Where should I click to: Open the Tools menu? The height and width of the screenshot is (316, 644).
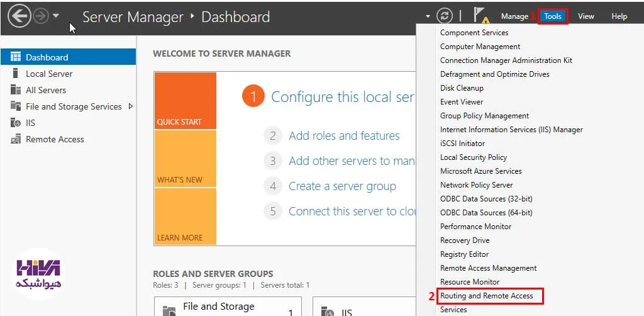click(553, 16)
